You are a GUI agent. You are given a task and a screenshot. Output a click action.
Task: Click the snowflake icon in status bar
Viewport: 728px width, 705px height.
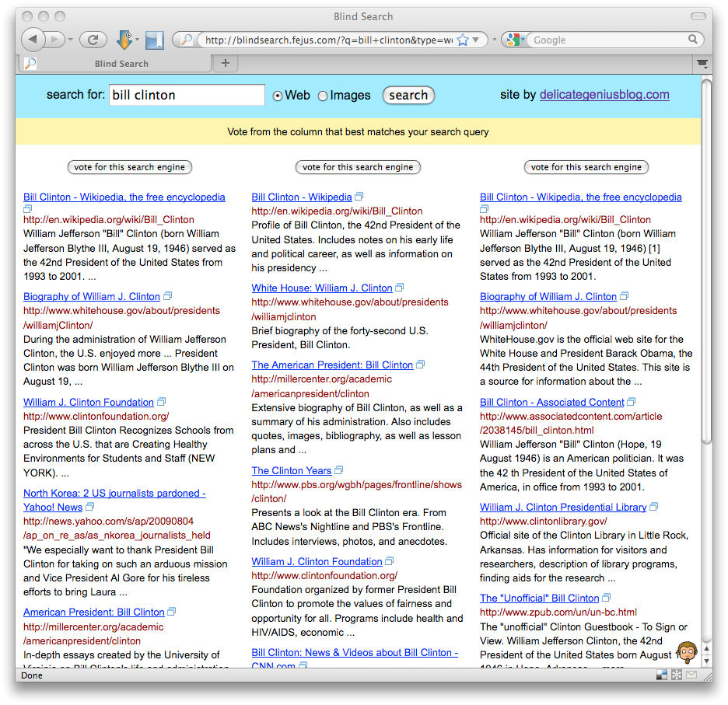[677, 675]
